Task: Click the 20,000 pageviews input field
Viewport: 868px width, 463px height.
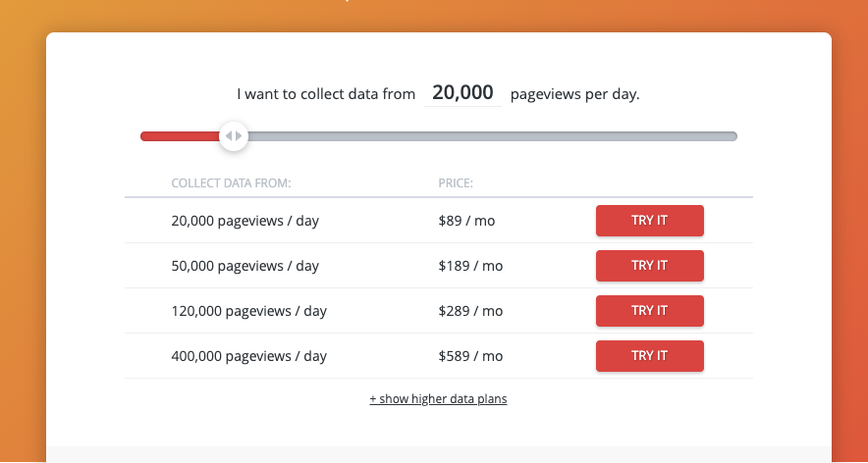Action: point(462,93)
